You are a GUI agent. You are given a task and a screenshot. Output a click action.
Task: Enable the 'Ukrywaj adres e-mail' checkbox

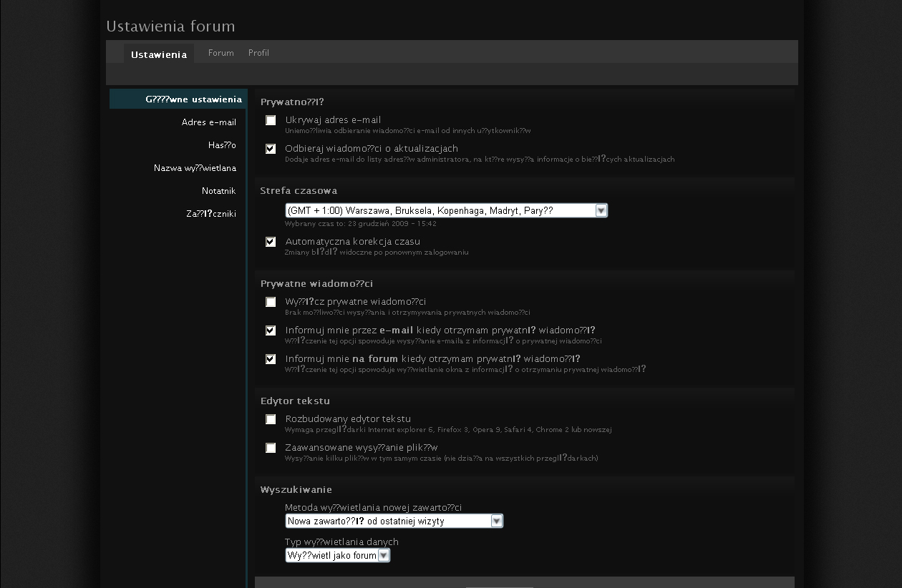pos(271,120)
